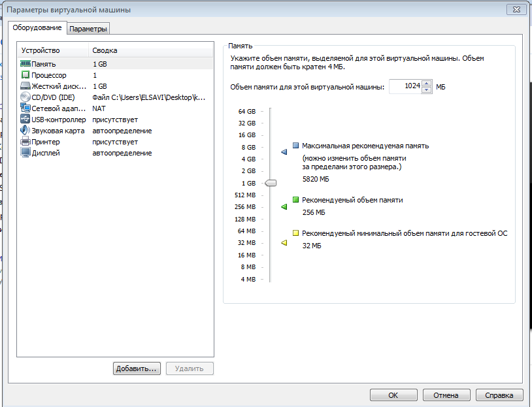
Task: Open the Оборудование tab
Action: 37,27
